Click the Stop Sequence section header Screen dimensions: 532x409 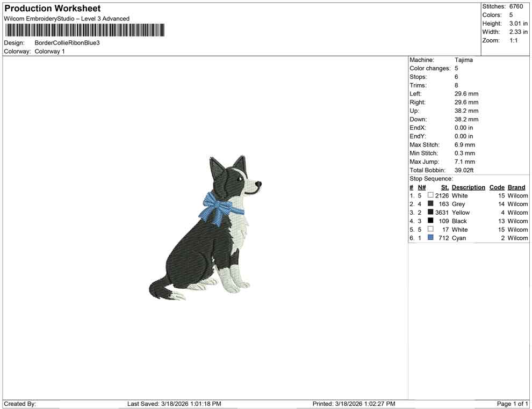(431, 178)
